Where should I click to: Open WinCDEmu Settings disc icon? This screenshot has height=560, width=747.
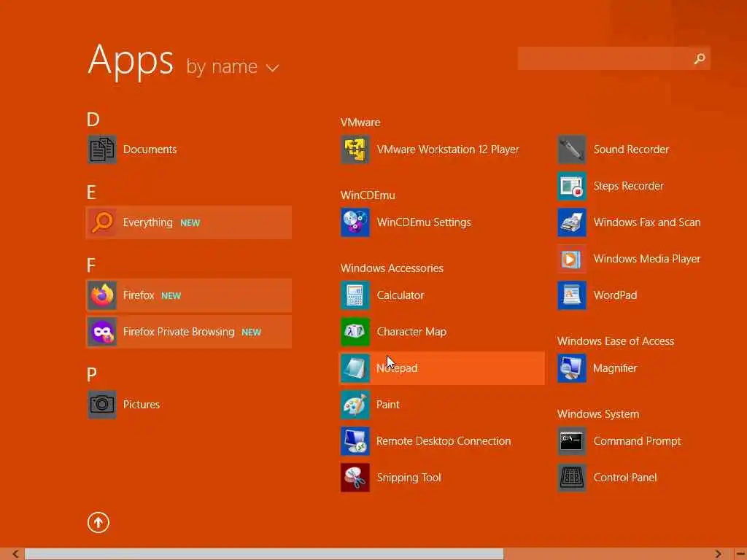[x=355, y=222]
